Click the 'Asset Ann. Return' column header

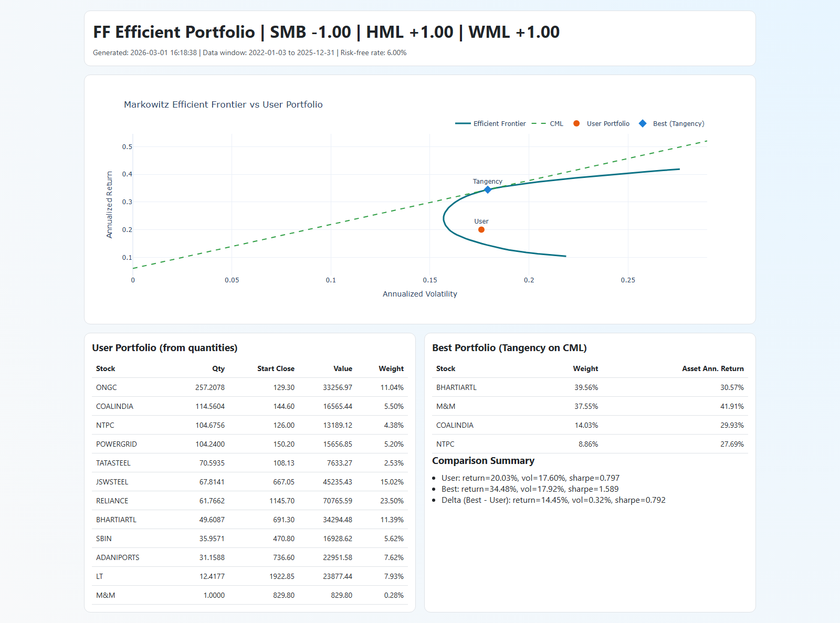click(x=713, y=368)
